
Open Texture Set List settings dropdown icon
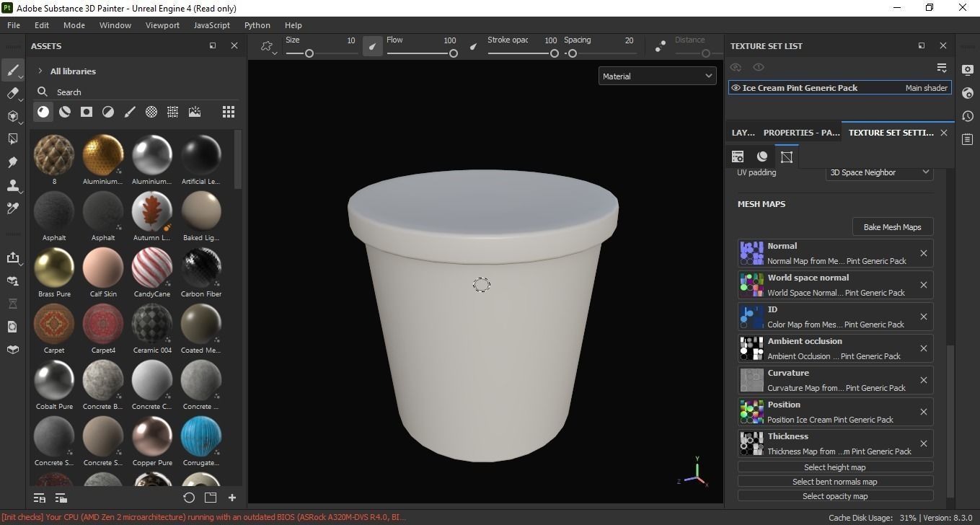tap(941, 67)
